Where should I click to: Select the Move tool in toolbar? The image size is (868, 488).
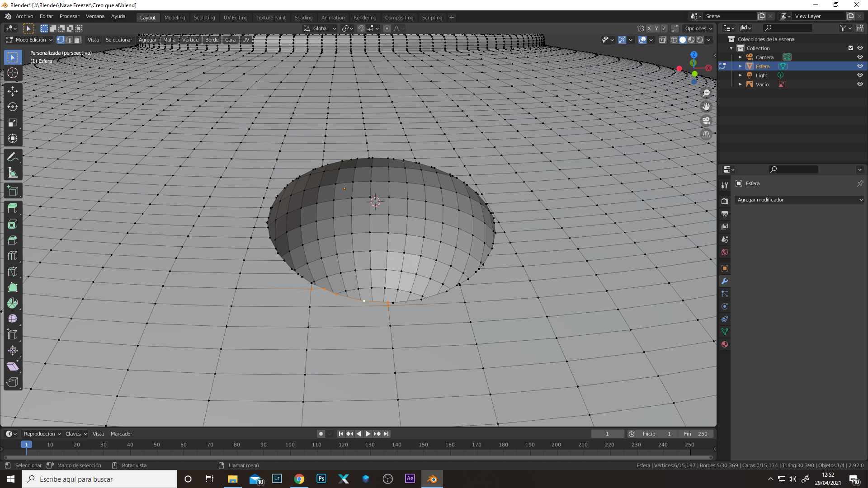(13, 91)
